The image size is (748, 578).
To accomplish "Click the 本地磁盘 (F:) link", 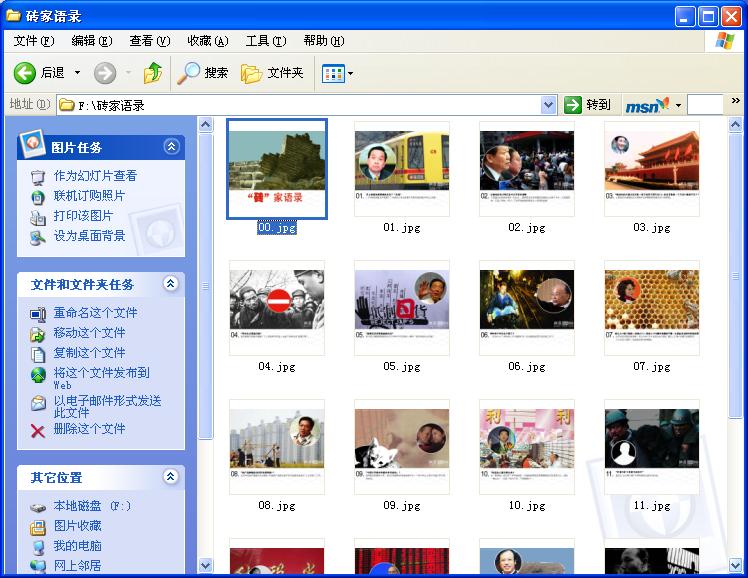I will click(x=92, y=506).
